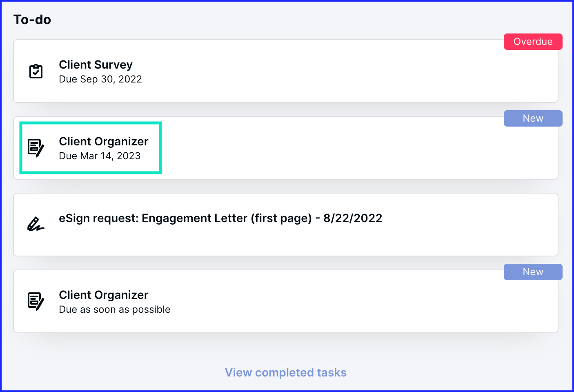Click the "Due Mar 14, 2023" date text
This screenshot has height=392, width=574.
pos(100,156)
